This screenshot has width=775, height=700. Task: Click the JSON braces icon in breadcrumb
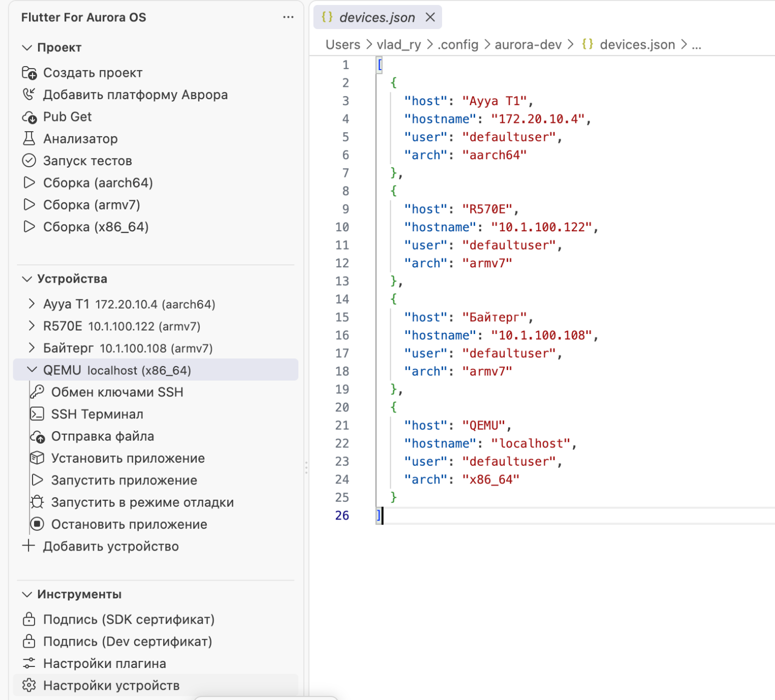pyautogui.click(x=587, y=44)
